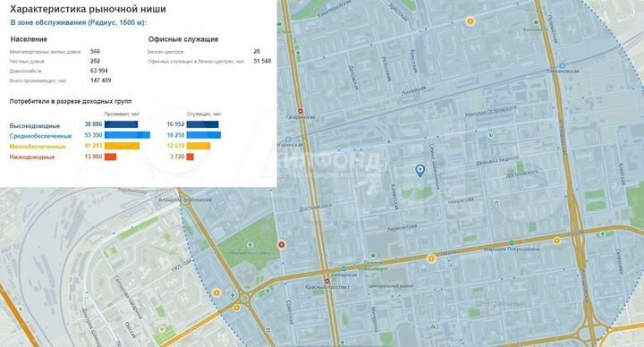
Task: Click the orange marker near Кампанелла
Action: (470, 21)
